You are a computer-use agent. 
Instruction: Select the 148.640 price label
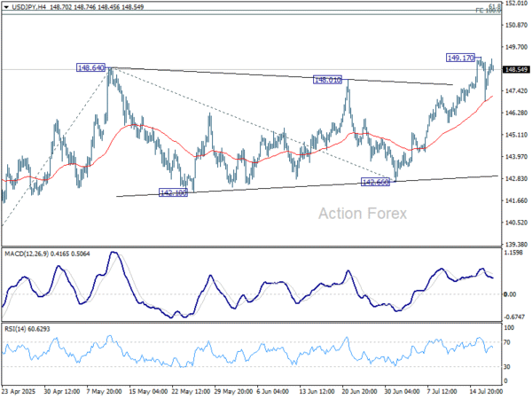point(91,67)
